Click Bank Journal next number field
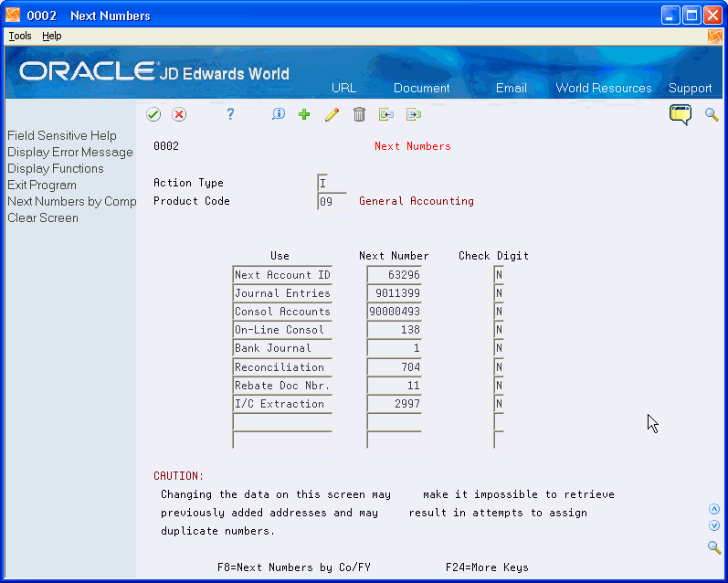The height and width of the screenshot is (583, 728). point(395,348)
